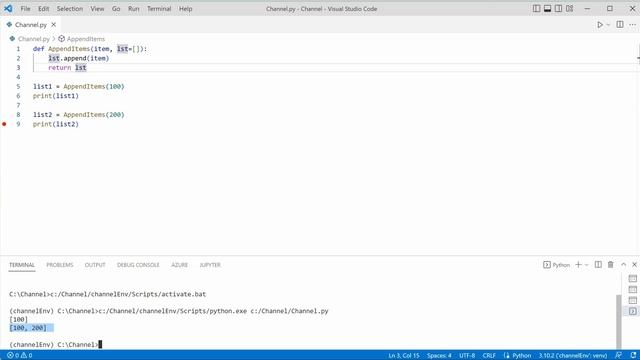Switch to the DEBUG CONSOLE panel tab

click(138, 265)
